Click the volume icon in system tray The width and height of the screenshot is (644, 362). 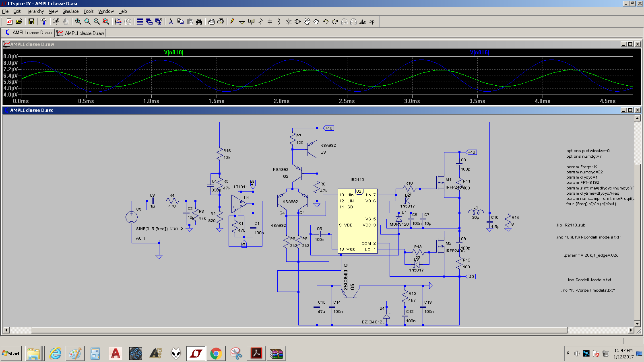pyautogui.click(x=577, y=354)
